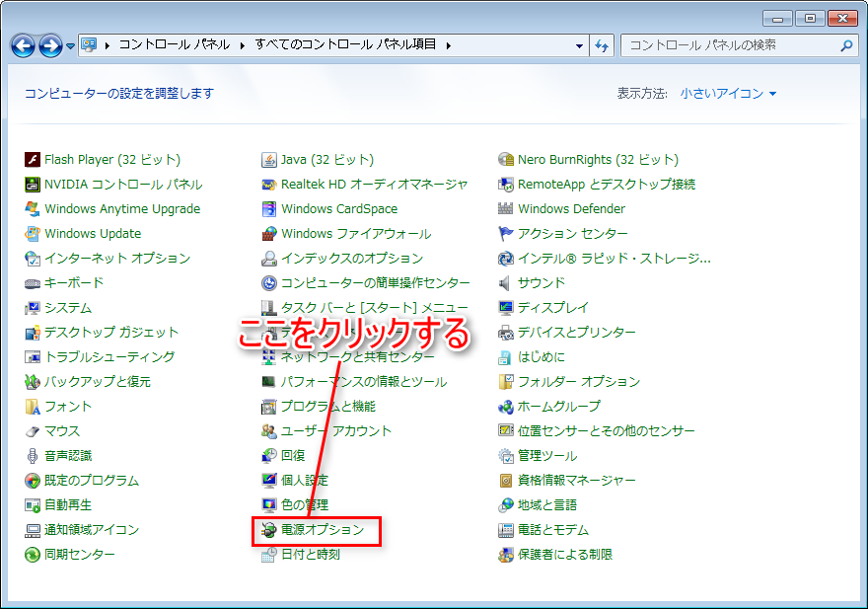Click the はじめに getting started icon
Screen dimensions: 868x609
(x=506, y=357)
